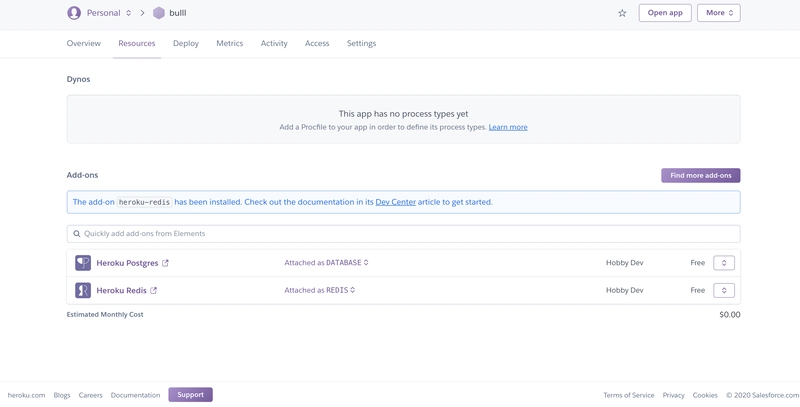Click Free price in Heroku Postgres row
This screenshot has width=800, height=407.
click(x=697, y=263)
